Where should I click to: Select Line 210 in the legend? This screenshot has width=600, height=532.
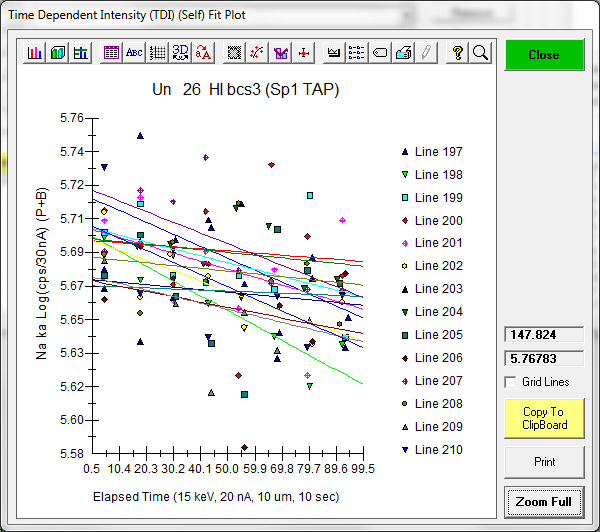[x=438, y=450]
